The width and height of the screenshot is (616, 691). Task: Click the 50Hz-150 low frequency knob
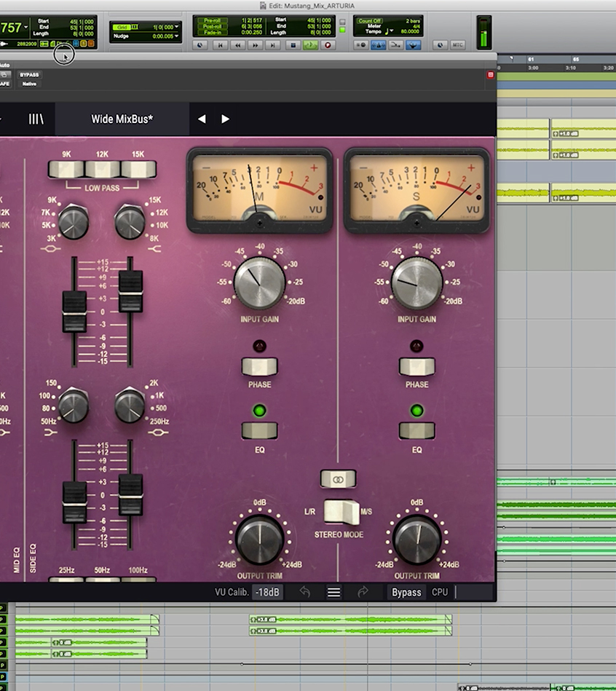[x=73, y=405]
